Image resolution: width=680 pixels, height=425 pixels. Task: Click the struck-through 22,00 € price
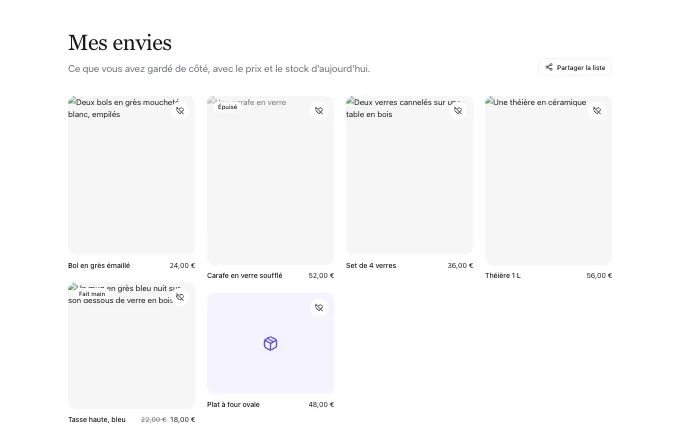click(x=154, y=419)
